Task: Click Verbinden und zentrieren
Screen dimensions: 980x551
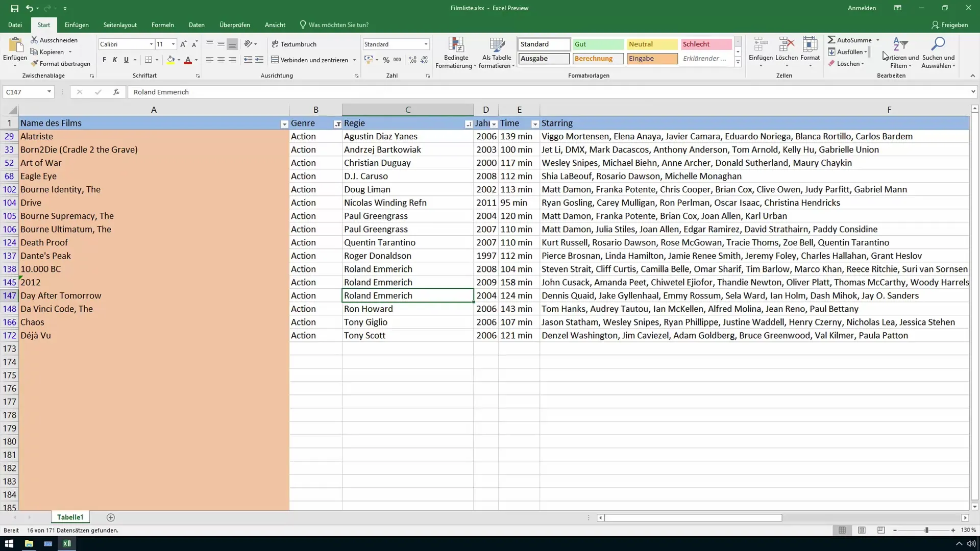Action: pyautogui.click(x=309, y=60)
